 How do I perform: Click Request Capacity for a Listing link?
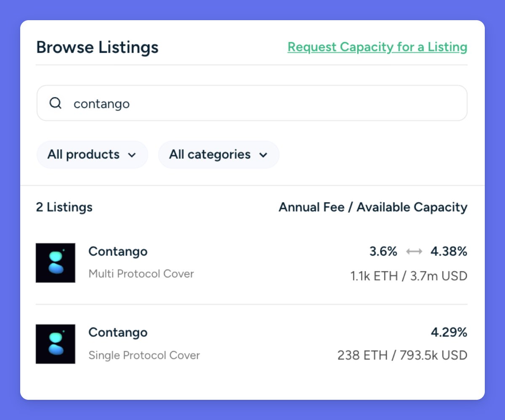pyautogui.click(x=377, y=47)
